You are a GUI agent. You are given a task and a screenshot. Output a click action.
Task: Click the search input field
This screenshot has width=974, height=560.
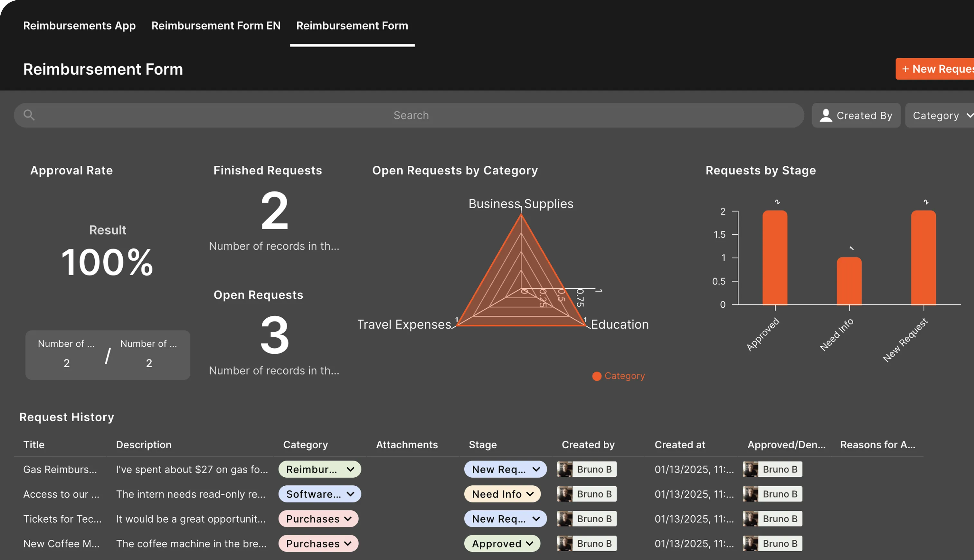click(411, 115)
